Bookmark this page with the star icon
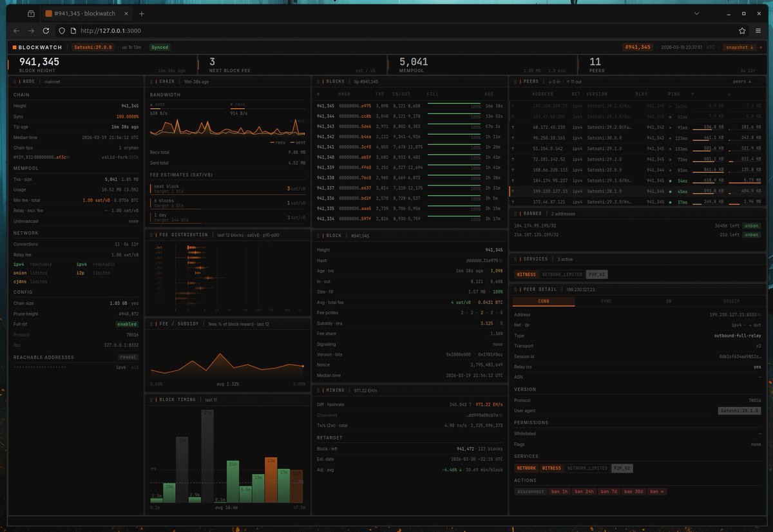773x532 pixels. (742, 30)
